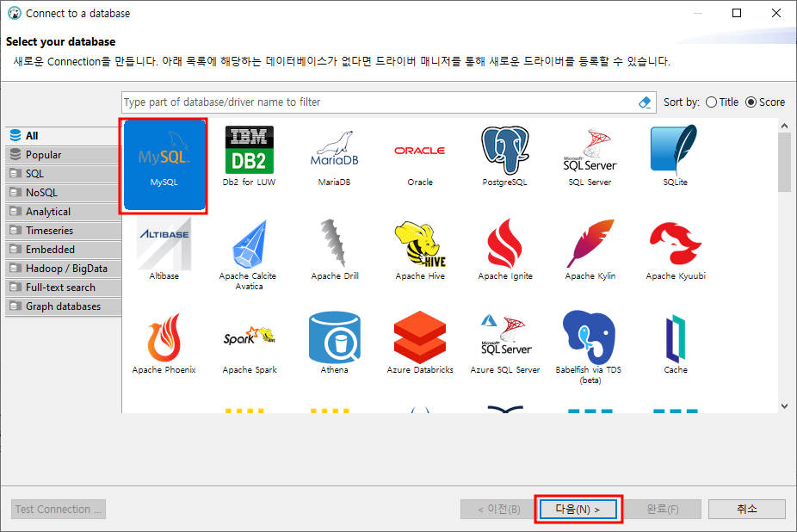Select the Cache database driver
This screenshot has height=532, width=797.
pyautogui.click(x=676, y=343)
